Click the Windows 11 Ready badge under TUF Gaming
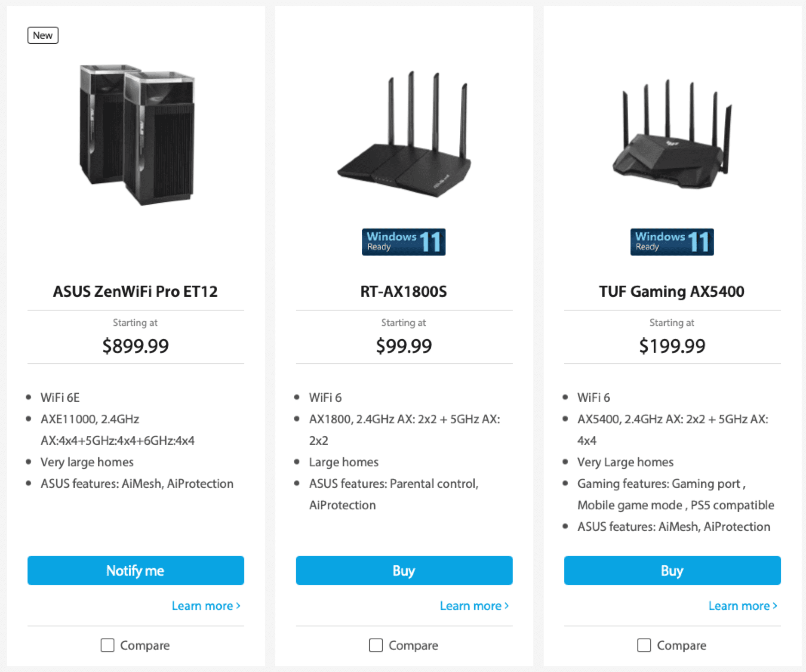This screenshot has width=806, height=672. tap(672, 242)
